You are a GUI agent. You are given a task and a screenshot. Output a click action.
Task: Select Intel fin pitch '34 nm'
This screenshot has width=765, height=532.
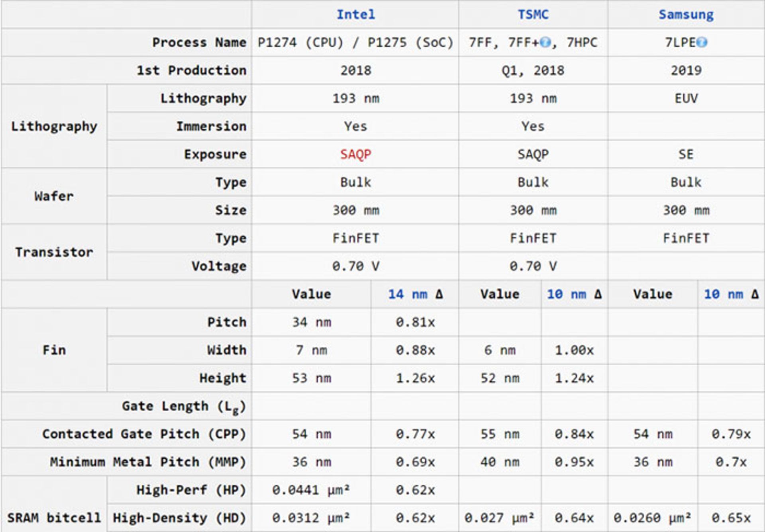(x=312, y=322)
